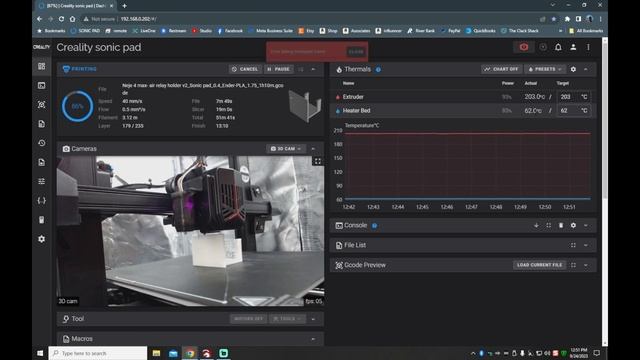Open the notifications bell
Viewport: 640px width, 360px height.
(558, 47)
